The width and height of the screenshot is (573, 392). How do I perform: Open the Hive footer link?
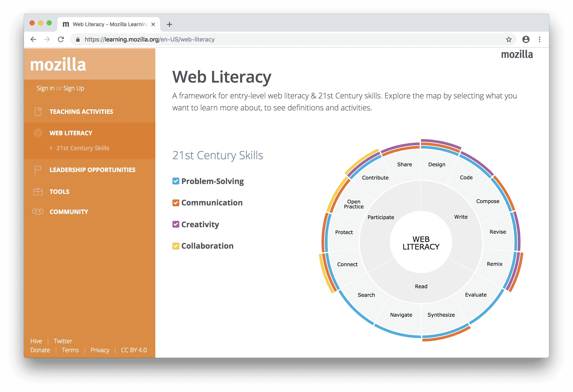(x=36, y=341)
